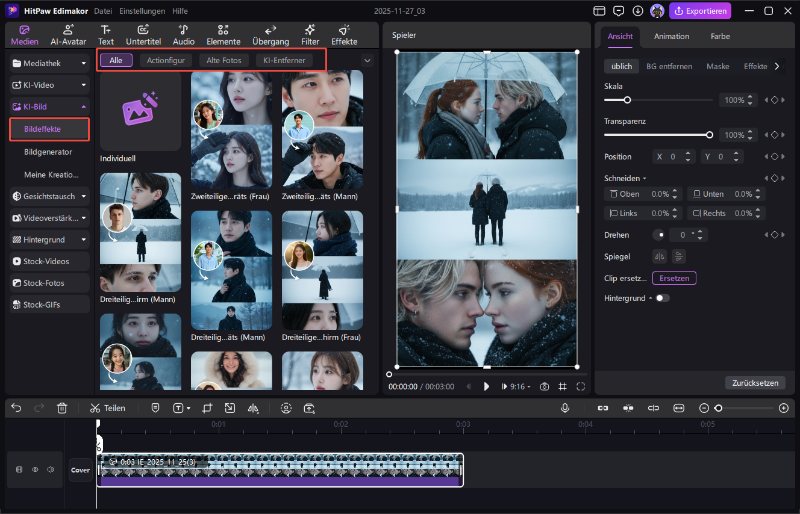Open the 9:16 aspect ratio dropdown
The width and height of the screenshot is (800, 514).
pos(520,386)
